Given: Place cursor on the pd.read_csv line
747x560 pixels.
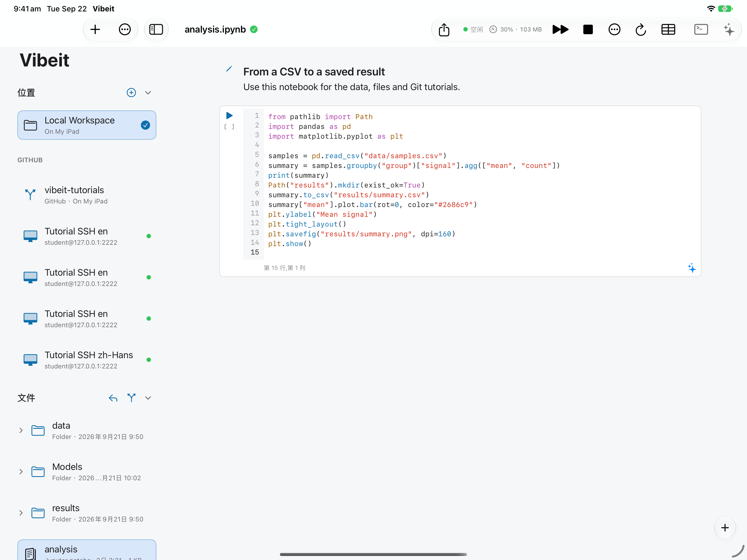Looking at the screenshot, I should point(357,156).
